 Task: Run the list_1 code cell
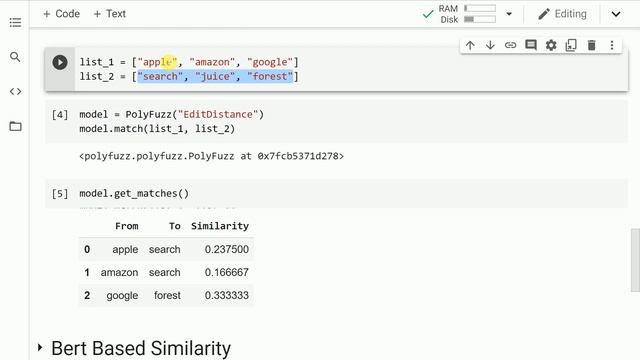coord(60,62)
